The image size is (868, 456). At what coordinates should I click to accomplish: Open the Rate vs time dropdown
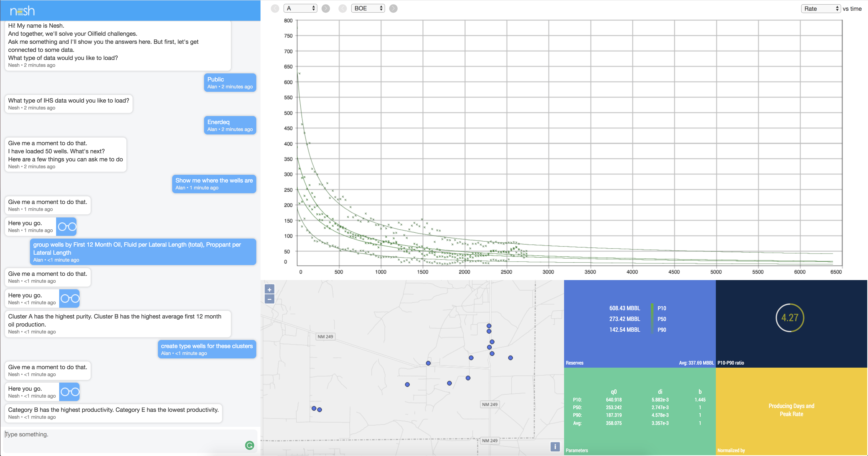coord(821,9)
